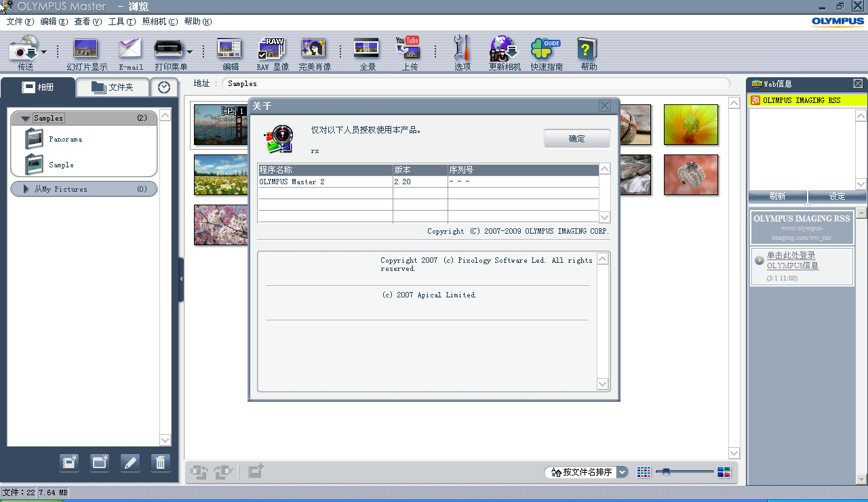This screenshot has width=868, height=502.
Task: Open the 单击此处登录 OLYMPUS信息 link
Action: (x=792, y=260)
